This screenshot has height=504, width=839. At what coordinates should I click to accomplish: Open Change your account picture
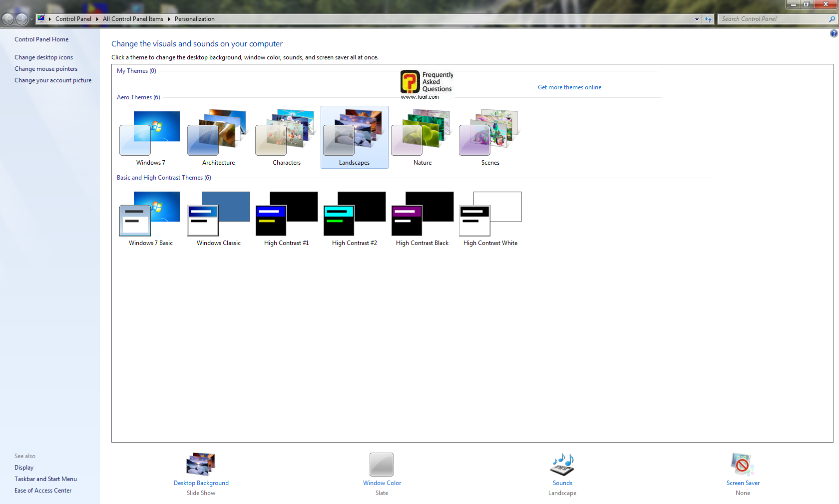click(x=53, y=80)
